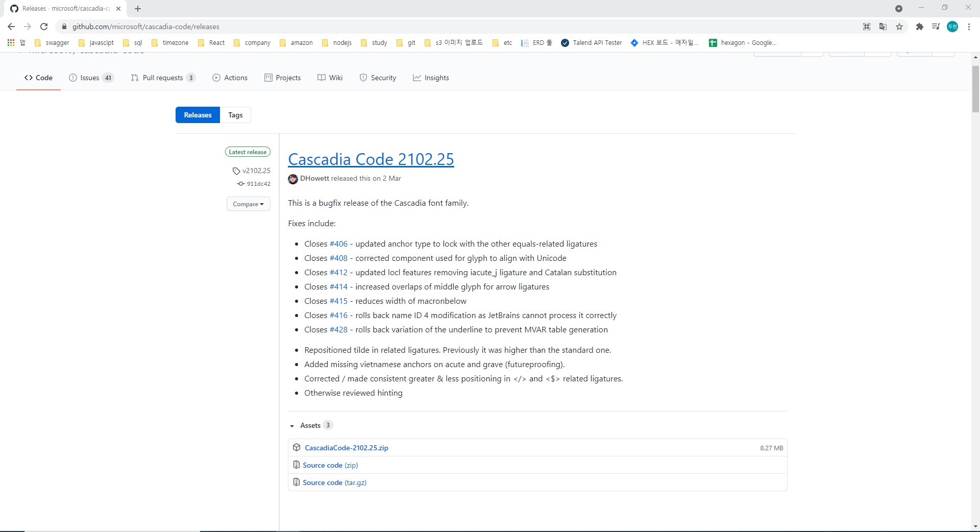Click the Google Translate icon in address bar
The image size is (980, 532).
[x=883, y=27]
